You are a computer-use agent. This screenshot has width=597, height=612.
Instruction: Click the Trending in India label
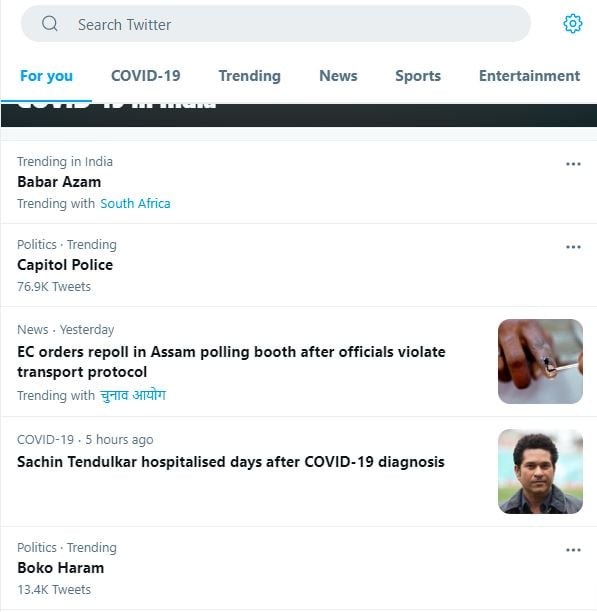click(x=65, y=162)
